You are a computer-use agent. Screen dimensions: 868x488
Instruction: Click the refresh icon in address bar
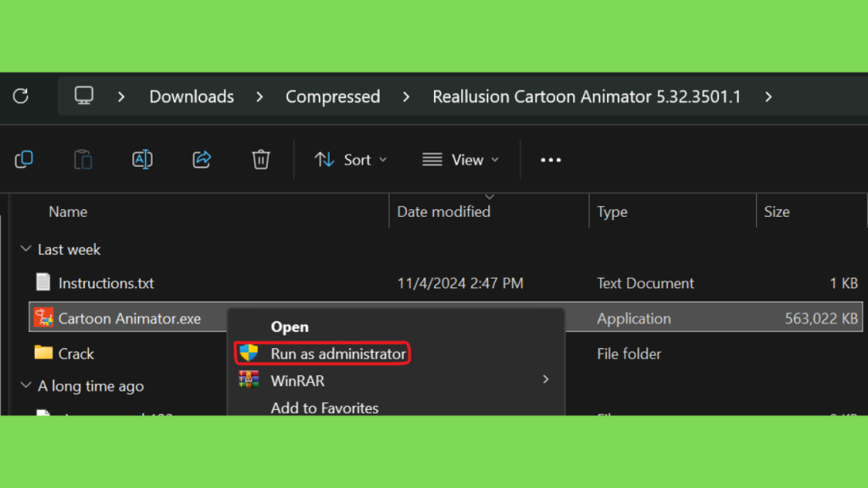[21, 97]
